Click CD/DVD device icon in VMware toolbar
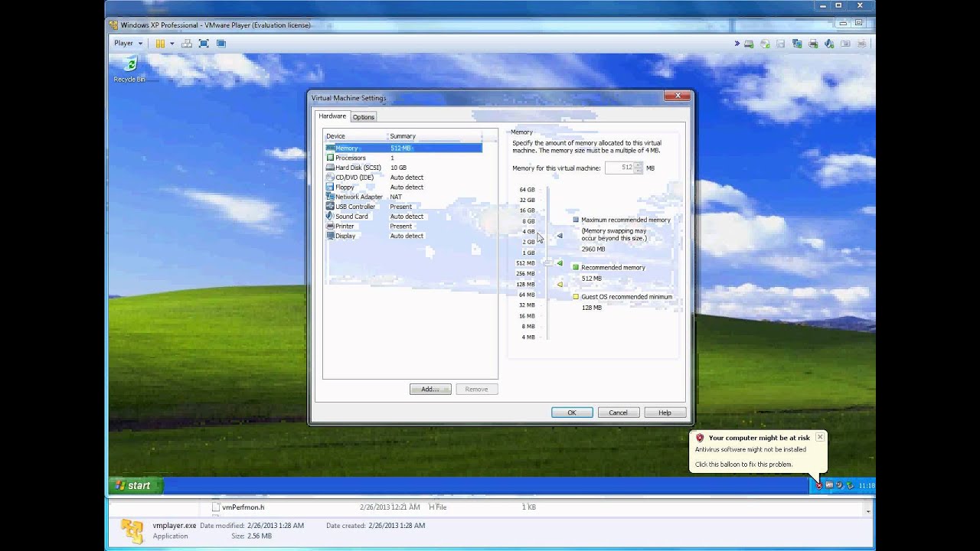980x551 pixels. [765, 44]
